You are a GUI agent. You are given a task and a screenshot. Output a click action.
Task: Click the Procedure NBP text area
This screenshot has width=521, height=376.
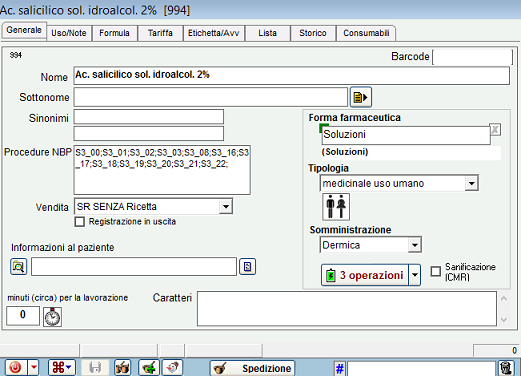162,170
